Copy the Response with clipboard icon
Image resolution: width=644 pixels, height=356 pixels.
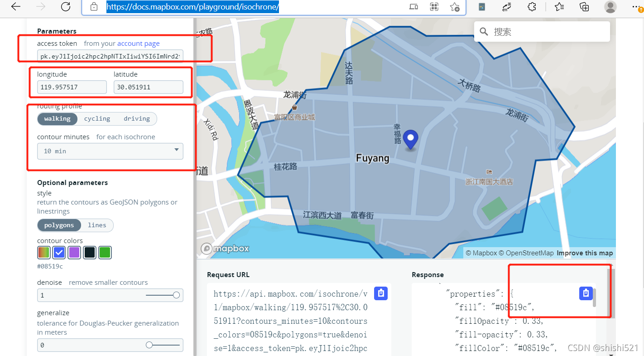586,293
